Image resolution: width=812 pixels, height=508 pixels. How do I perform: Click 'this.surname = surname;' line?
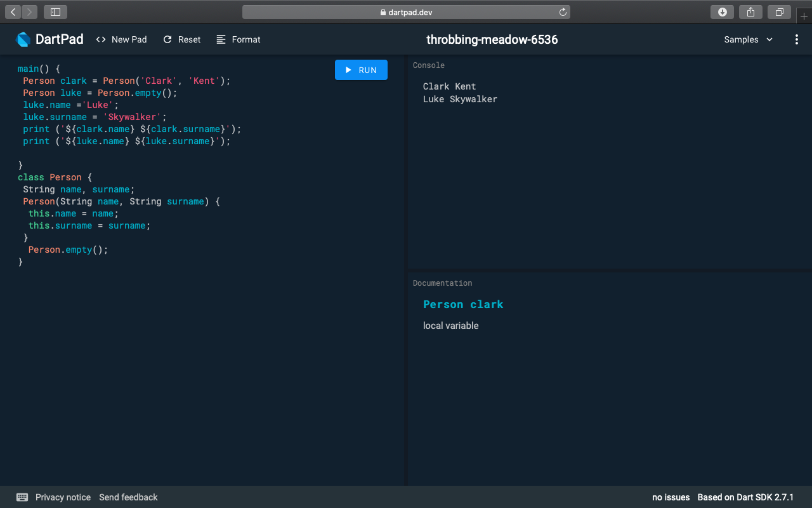click(89, 225)
